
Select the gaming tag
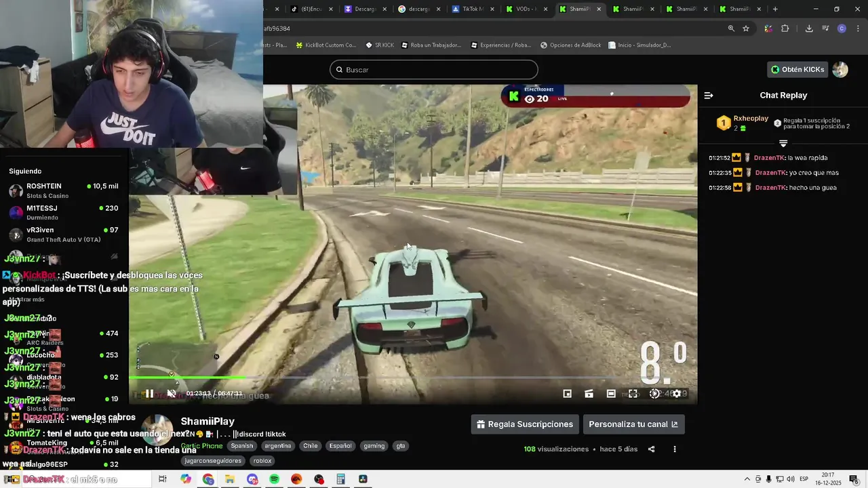tap(374, 446)
